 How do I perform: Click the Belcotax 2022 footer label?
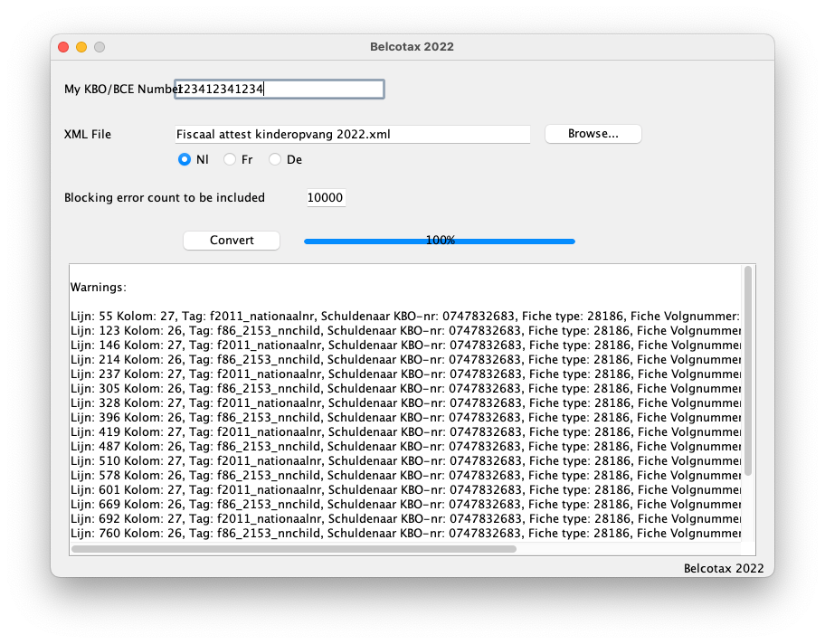[x=723, y=568]
